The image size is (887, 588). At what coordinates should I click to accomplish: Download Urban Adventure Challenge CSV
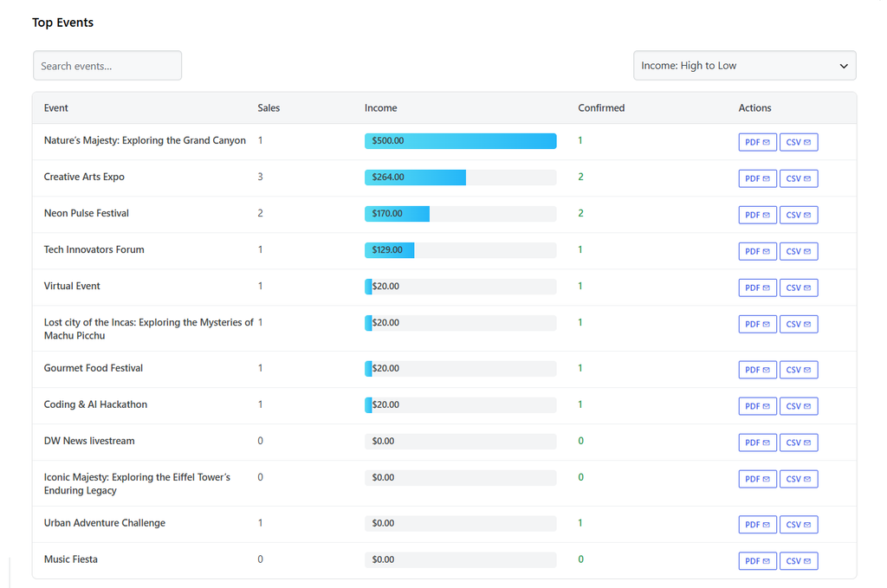point(799,525)
